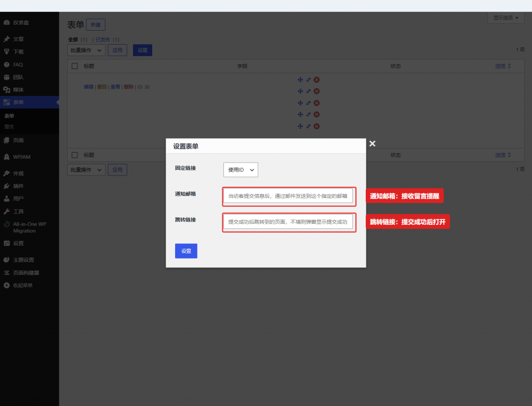Click pencil edit icon of topmost field row
This screenshot has width=532, height=406.
pyautogui.click(x=309, y=80)
